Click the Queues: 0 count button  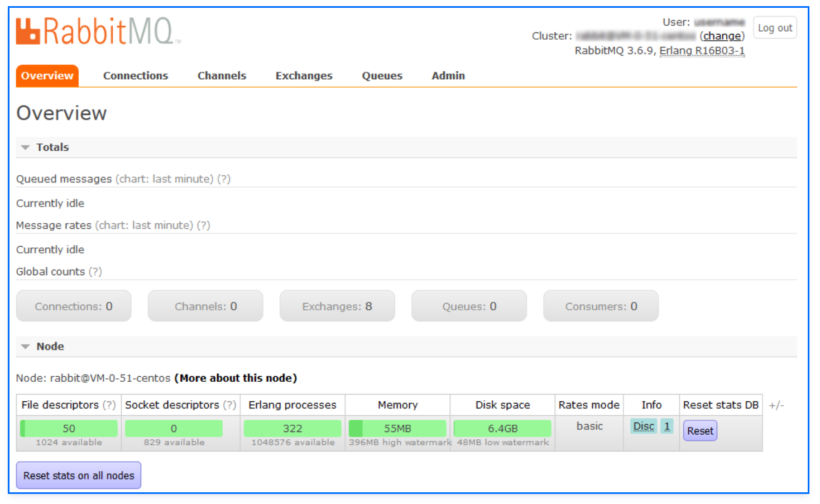[469, 306]
